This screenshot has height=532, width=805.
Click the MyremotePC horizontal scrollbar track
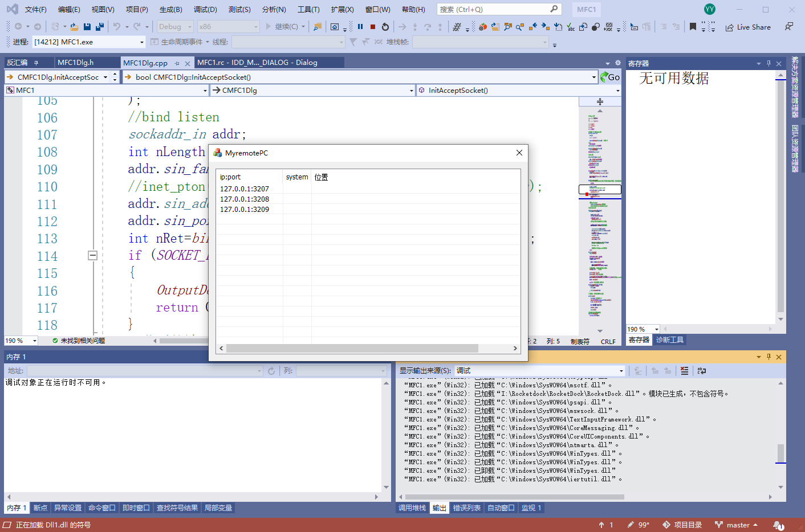click(x=368, y=348)
